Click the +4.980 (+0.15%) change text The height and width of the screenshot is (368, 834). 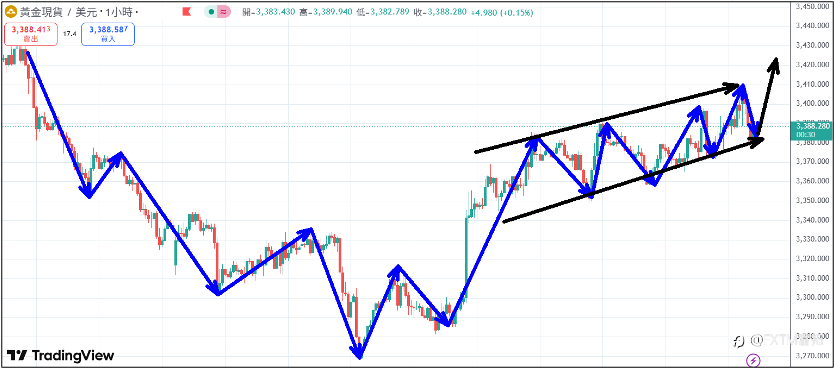(x=502, y=12)
